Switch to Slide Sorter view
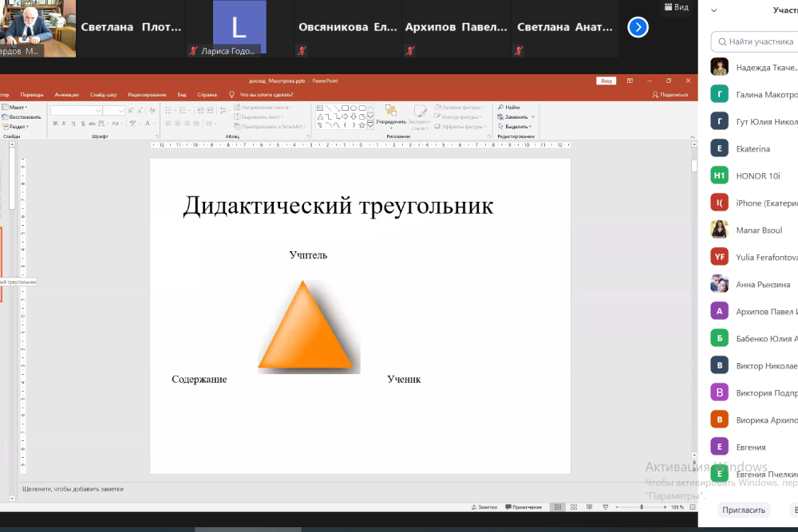The image size is (798, 532). tap(574, 507)
